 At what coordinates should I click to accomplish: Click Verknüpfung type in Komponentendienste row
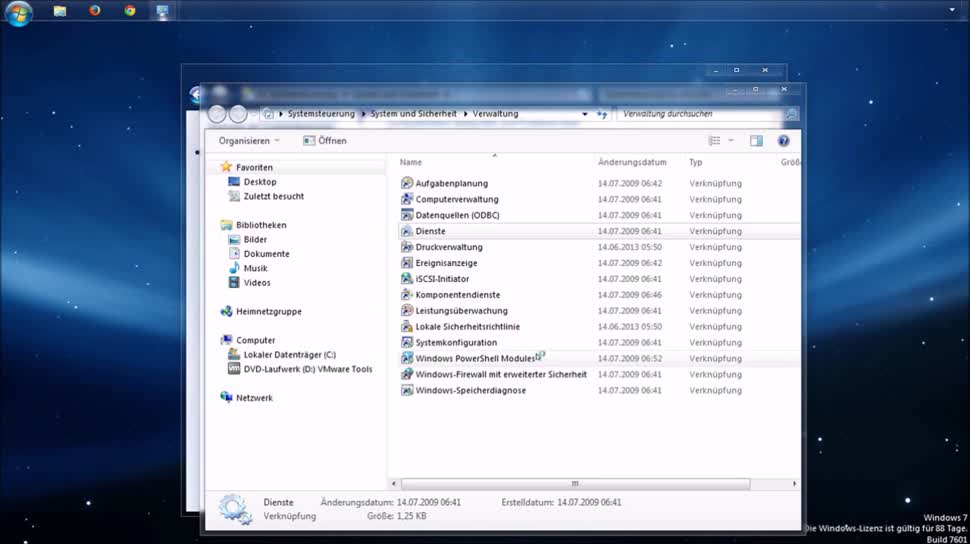[715, 295]
